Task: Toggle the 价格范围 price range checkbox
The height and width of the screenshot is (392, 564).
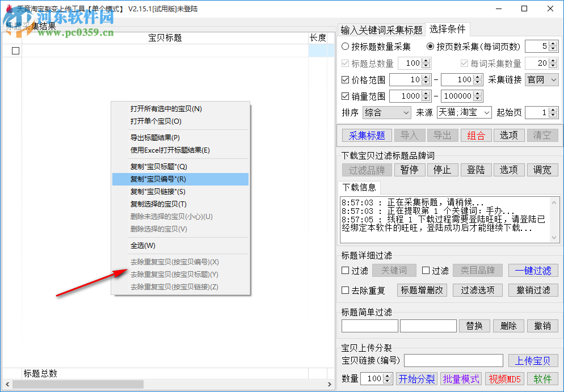Action: (345, 79)
